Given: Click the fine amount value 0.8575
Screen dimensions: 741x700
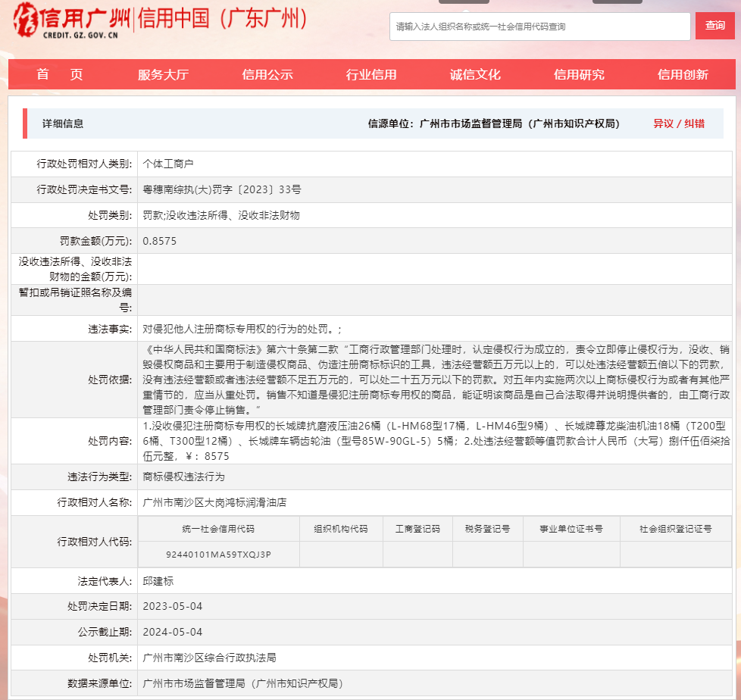Looking at the screenshot, I should click(x=159, y=241).
